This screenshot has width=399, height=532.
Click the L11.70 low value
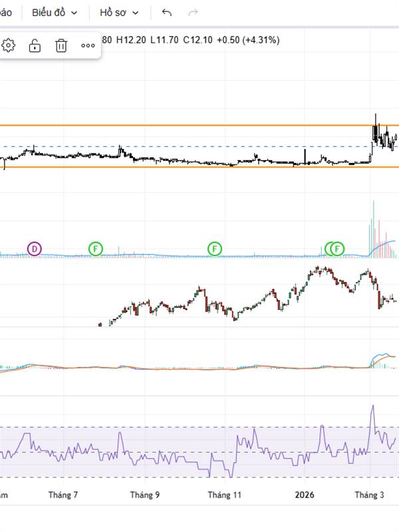pyautogui.click(x=164, y=40)
